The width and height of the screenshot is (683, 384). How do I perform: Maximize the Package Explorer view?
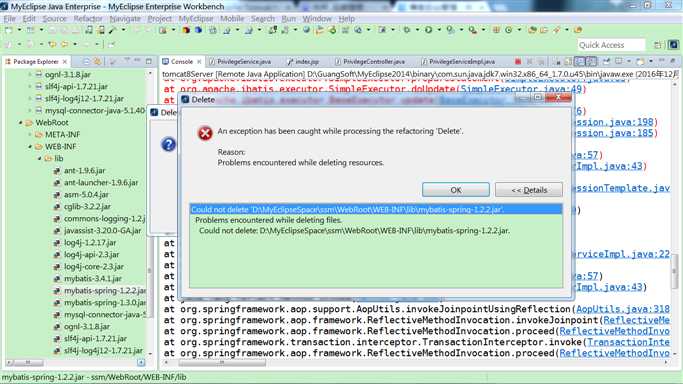click(149, 61)
